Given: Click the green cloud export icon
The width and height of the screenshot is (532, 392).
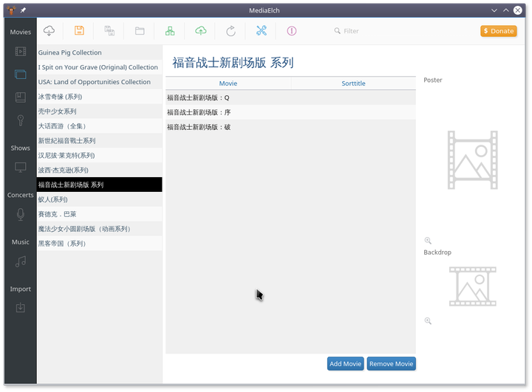Looking at the screenshot, I should [200, 31].
